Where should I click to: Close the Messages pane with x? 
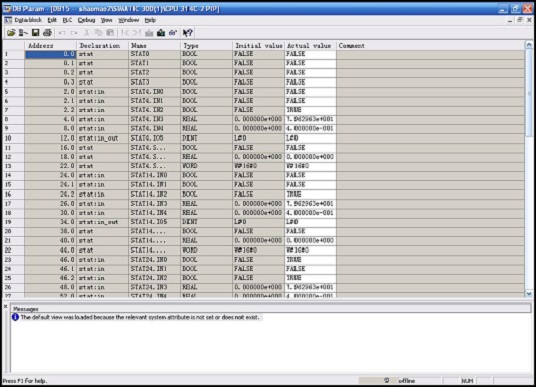[5, 306]
